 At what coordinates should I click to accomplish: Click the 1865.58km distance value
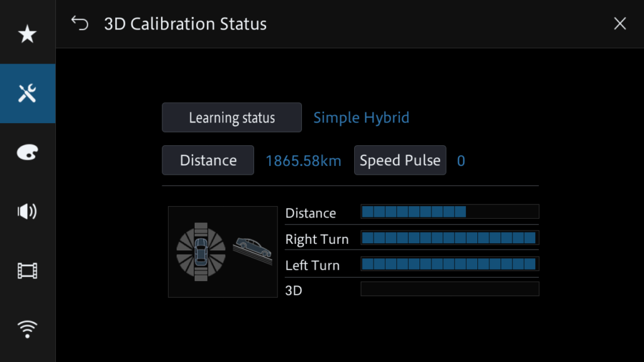pos(303,160)
